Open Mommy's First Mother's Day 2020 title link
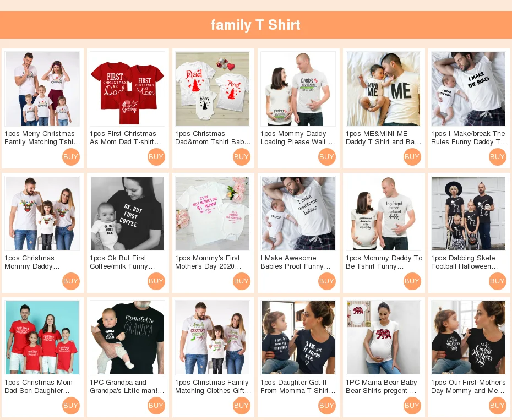512x420 pixels. 208,262
